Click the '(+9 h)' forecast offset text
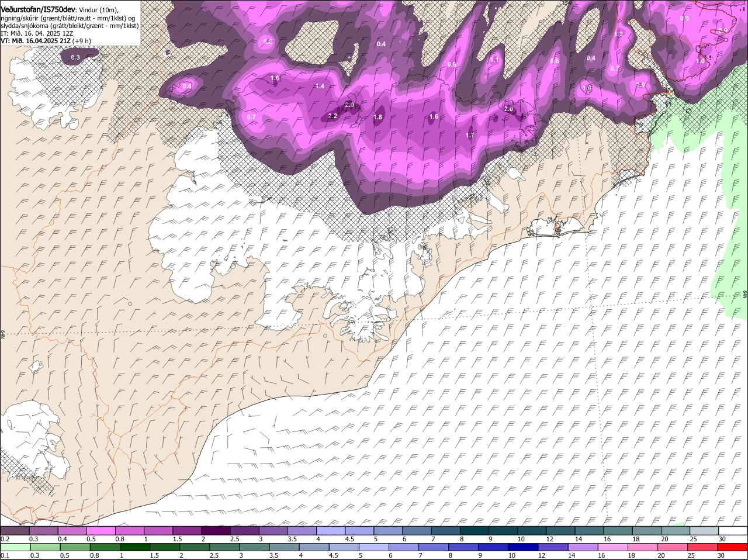748x560 pixels. pos(82,41)
